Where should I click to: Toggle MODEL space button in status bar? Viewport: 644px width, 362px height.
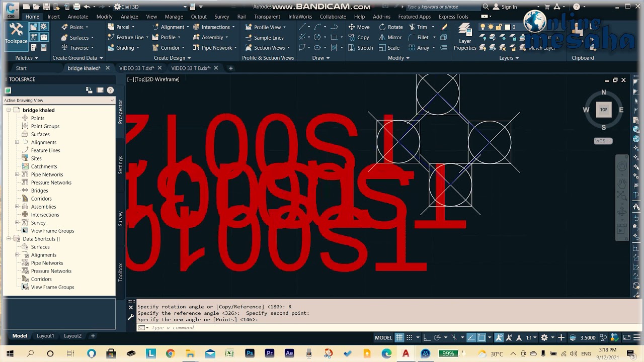point(383,338)
